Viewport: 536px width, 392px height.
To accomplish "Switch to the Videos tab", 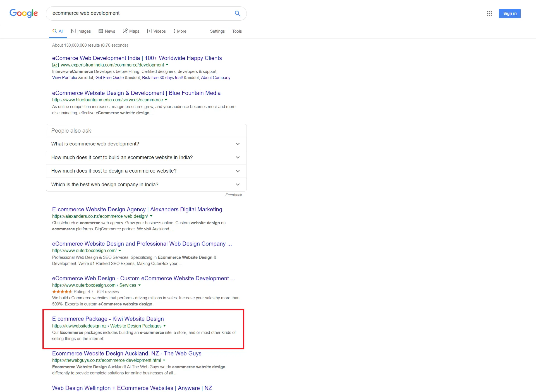I will point(157,31).
